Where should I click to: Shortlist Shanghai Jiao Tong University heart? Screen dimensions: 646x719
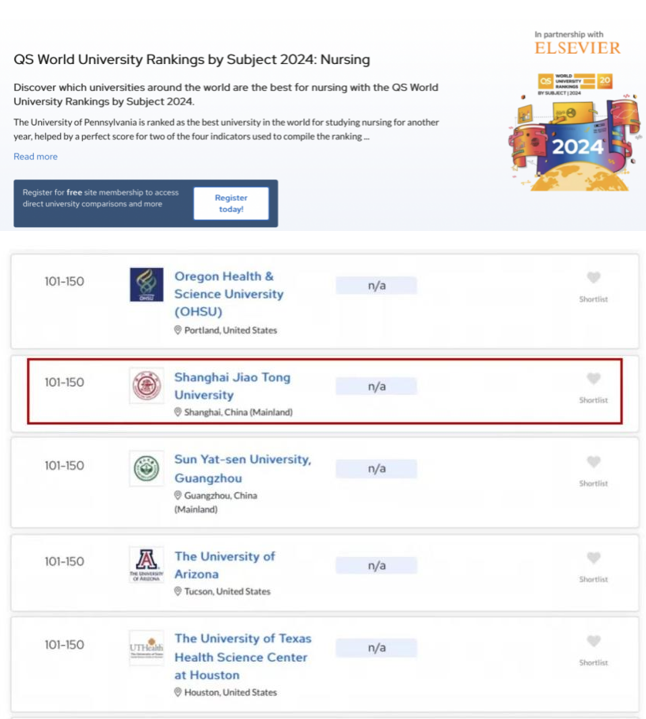tap(593, 378)
